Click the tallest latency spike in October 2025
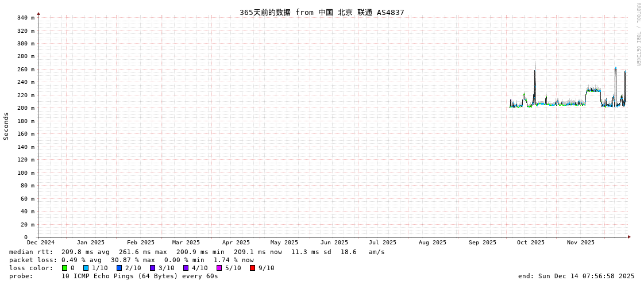This screenshot has width=644, height=284. tap(535, 72)
